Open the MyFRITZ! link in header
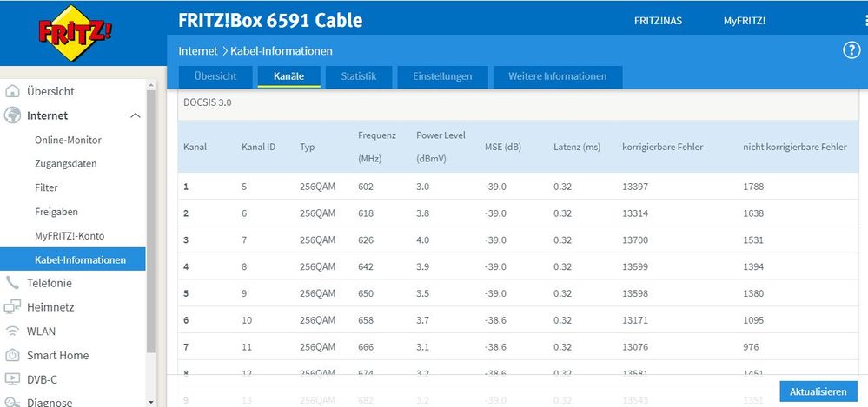The width and height of the screenshot is (868, 407). (745, 21)
